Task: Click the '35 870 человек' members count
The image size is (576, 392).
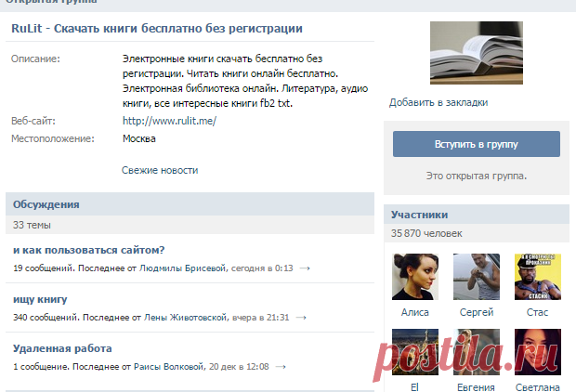Action: point(426,233)
